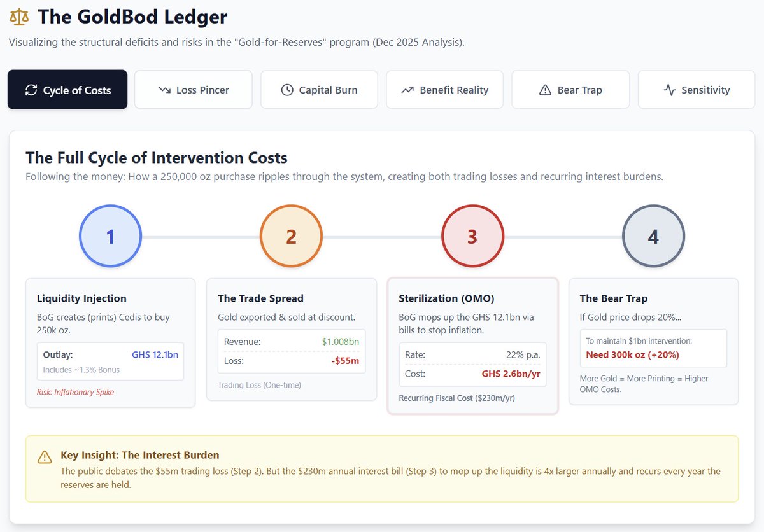Select step 4 circle
Screen dimensions: 764x532
click(x=653, y=236)
